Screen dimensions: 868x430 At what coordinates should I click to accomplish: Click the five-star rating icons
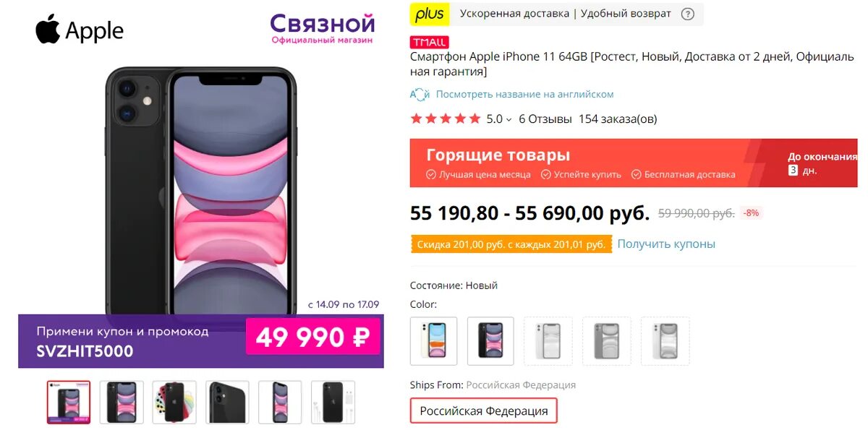click(446, 119)
